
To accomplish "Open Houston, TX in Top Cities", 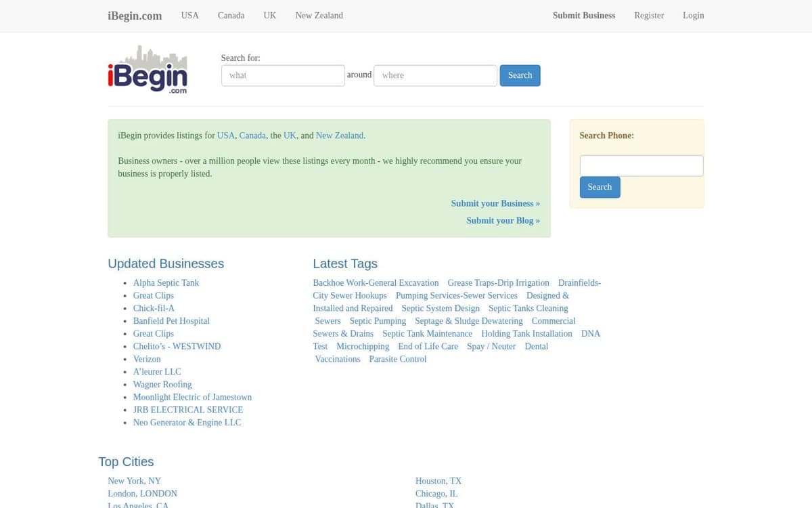I will [x=438, y=481].
